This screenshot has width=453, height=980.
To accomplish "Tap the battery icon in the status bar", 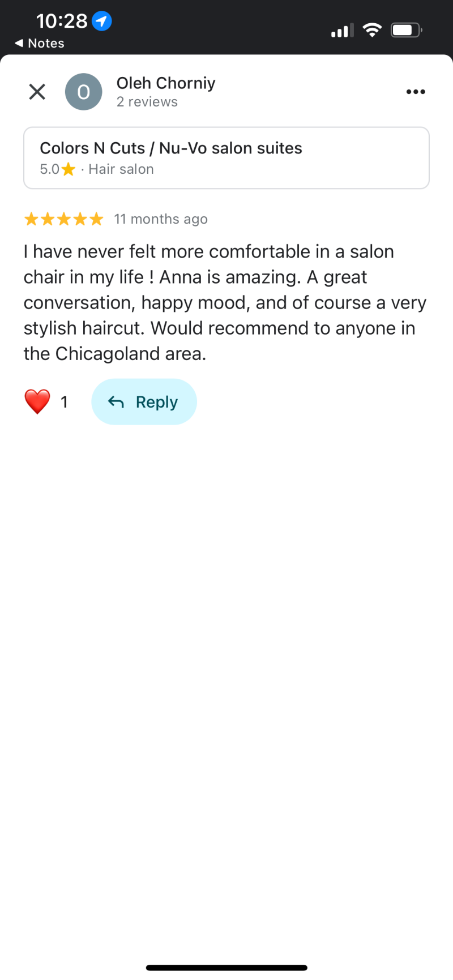I will 405,30.
